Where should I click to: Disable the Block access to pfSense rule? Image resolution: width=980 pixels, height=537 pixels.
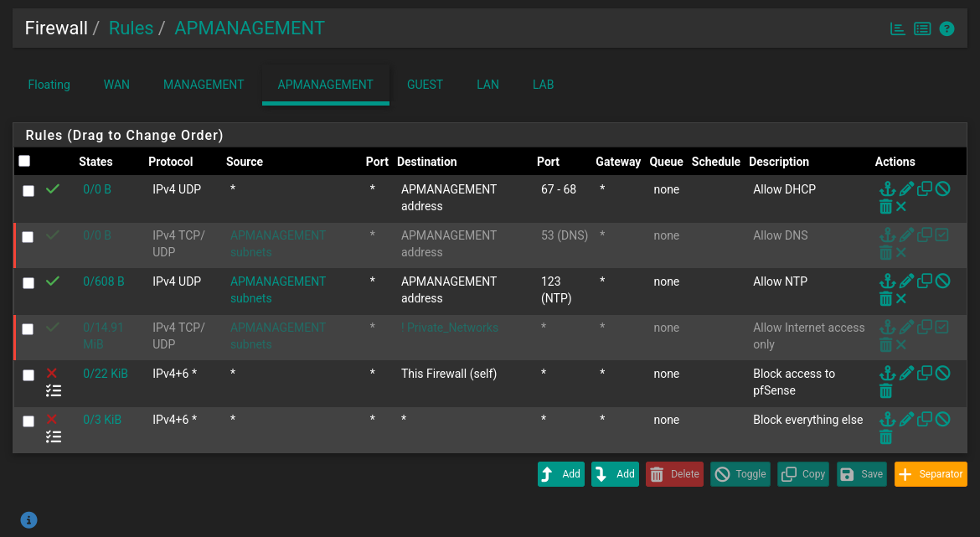(943, 374)
